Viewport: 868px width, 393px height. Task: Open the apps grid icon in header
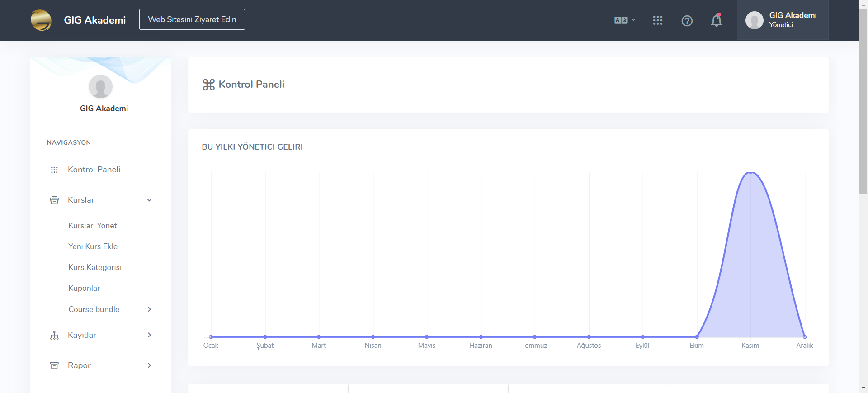[657, 20]
